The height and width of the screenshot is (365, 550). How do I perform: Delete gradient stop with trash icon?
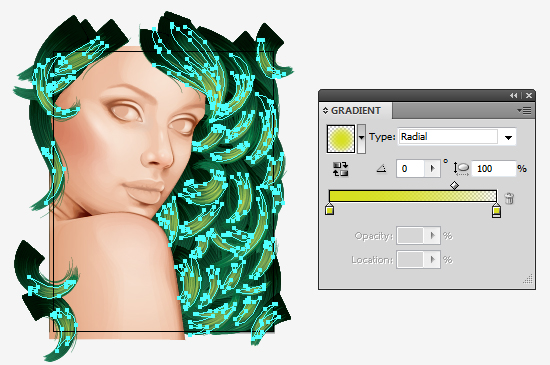pos(509,198)
